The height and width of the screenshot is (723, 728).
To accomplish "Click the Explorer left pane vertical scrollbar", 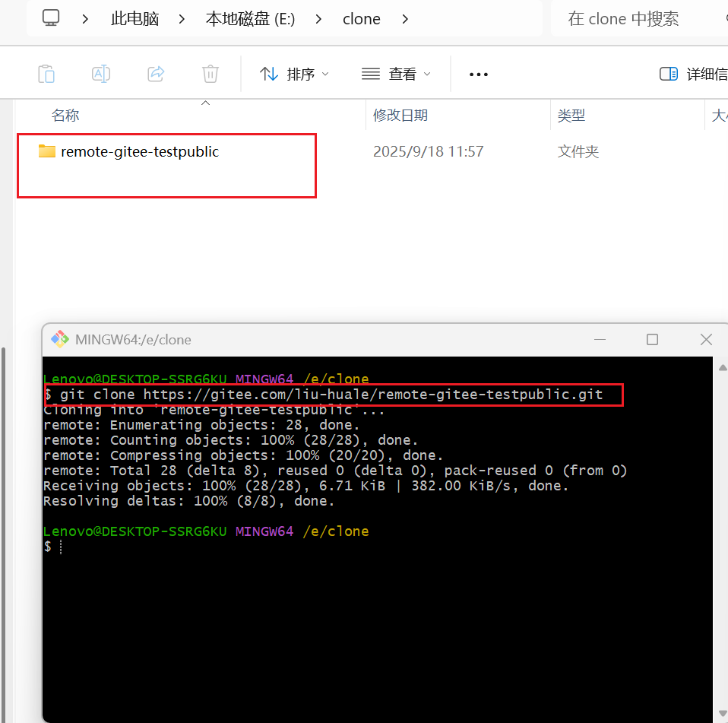I will (x=4, y=534).
